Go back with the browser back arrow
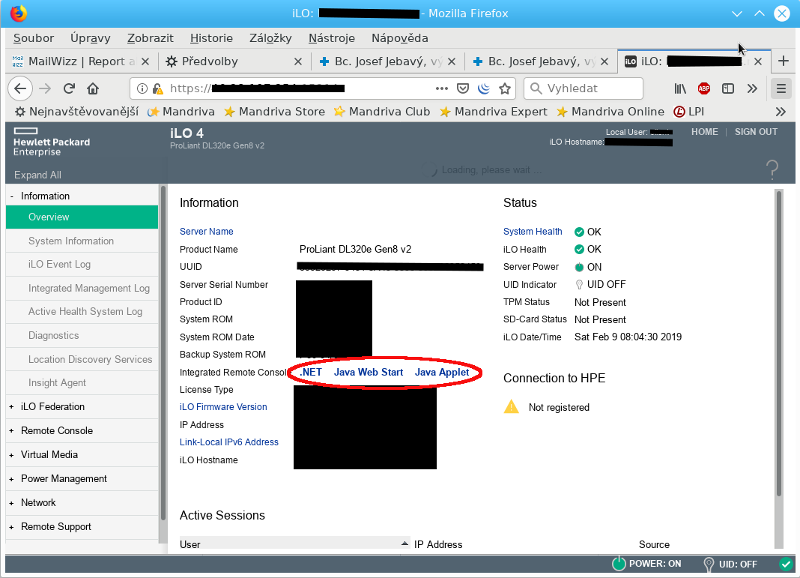800x578 pixels. click(20, 88)
